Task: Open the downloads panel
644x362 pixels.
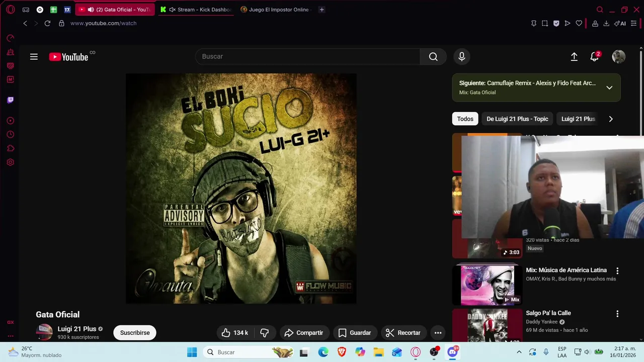Action: [x=606, y=23]
